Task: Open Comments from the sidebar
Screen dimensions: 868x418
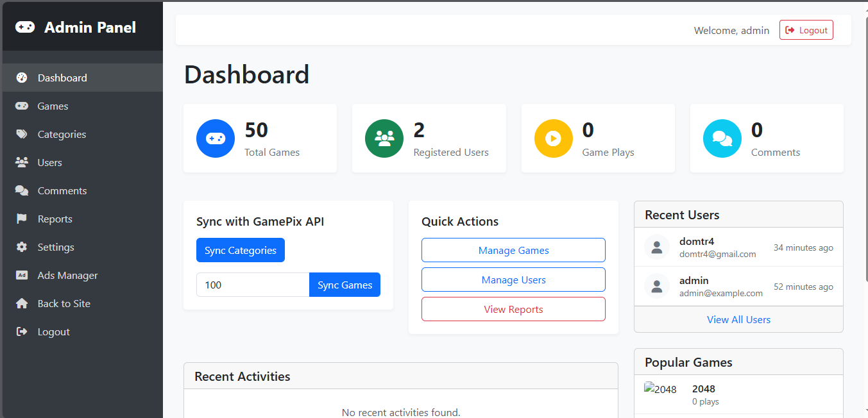Action: tap(83, 190)
